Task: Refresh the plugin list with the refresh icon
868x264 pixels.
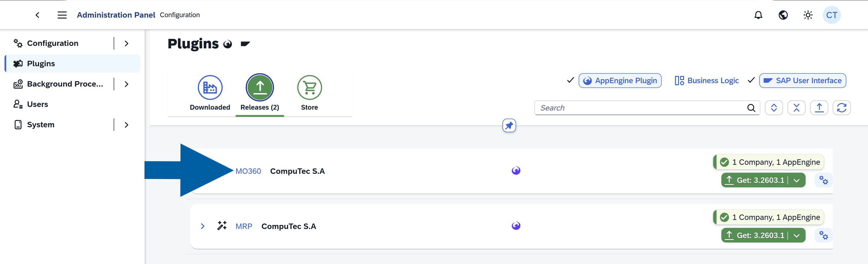Action: point(842,107)
